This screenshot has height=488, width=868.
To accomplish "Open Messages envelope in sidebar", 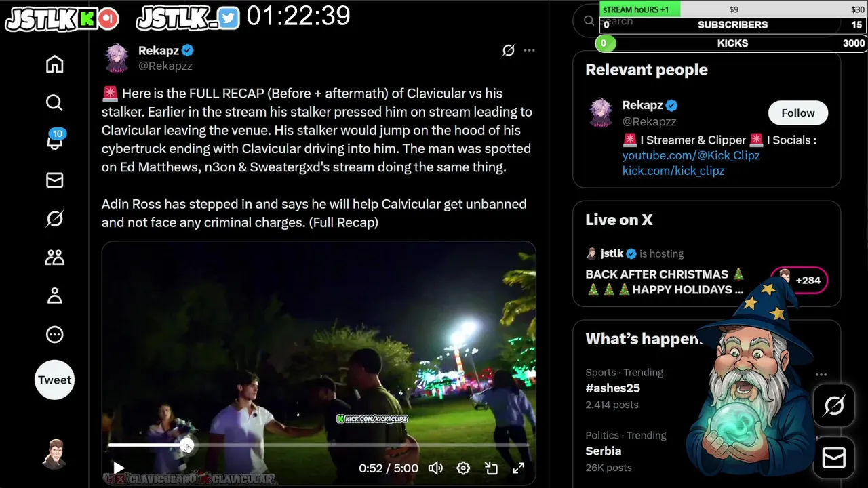I will pos(54,180).
